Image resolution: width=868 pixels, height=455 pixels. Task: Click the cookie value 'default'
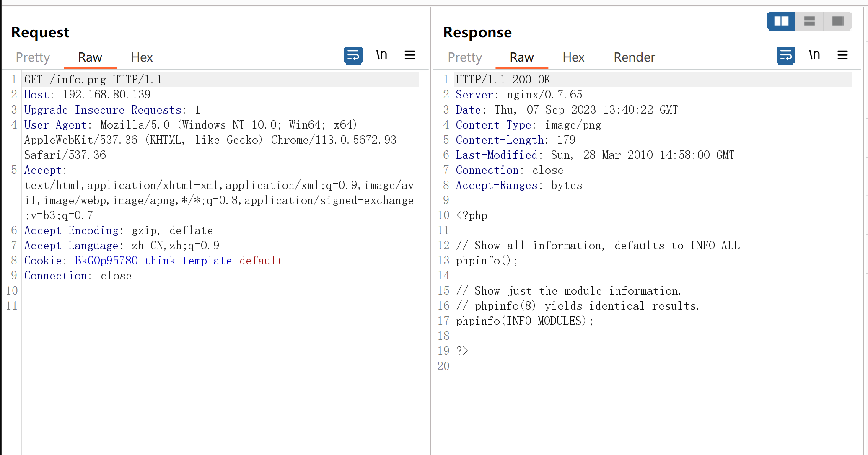click(x=261, y=261)
